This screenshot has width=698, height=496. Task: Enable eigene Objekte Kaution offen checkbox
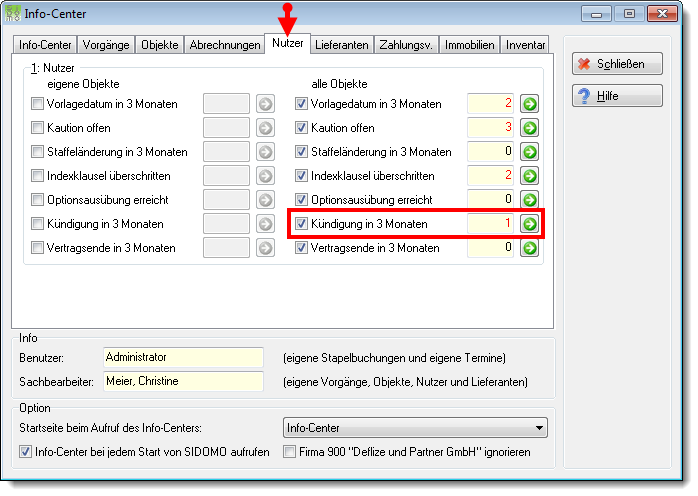[37, 128]
